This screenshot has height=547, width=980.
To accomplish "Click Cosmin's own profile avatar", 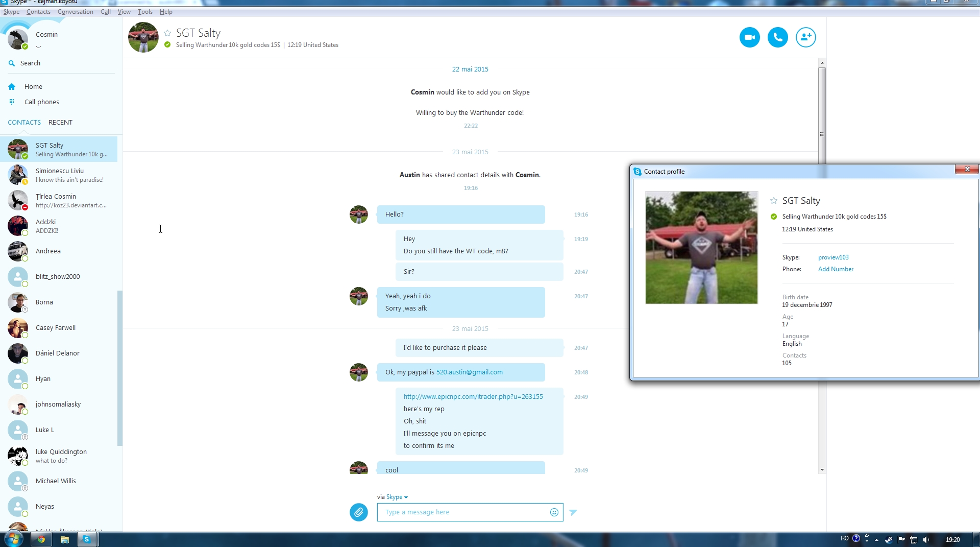I will 18,39.
